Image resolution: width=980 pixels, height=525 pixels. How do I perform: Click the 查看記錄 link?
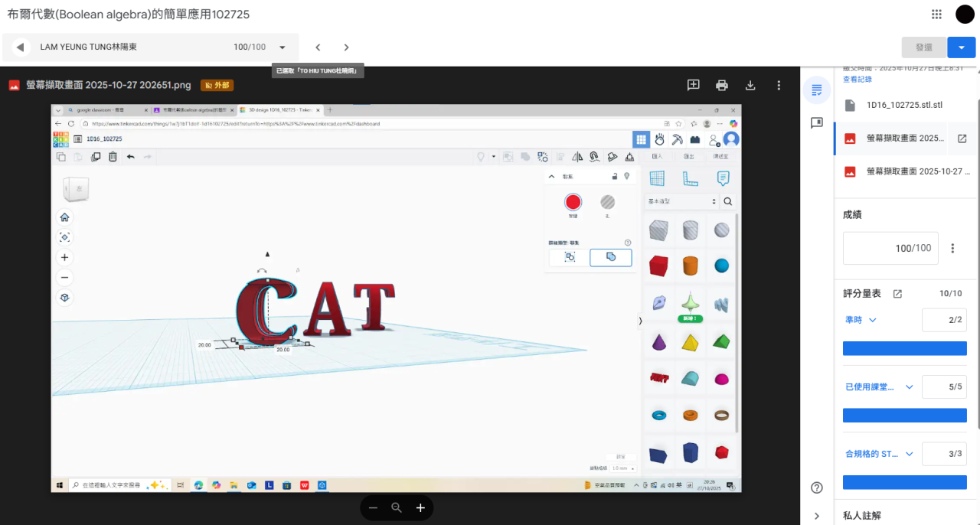(x=857, y=79)
